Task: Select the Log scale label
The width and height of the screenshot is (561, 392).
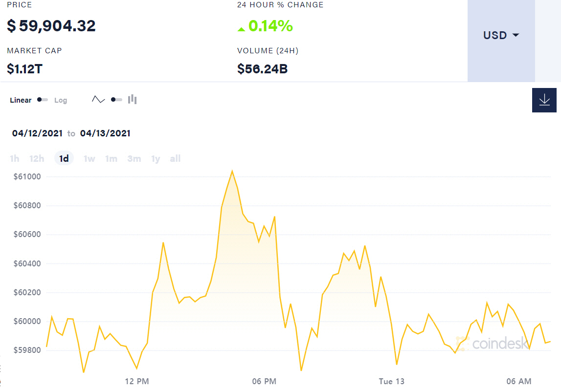Action: pyautogui.click(x=61, y=100)
